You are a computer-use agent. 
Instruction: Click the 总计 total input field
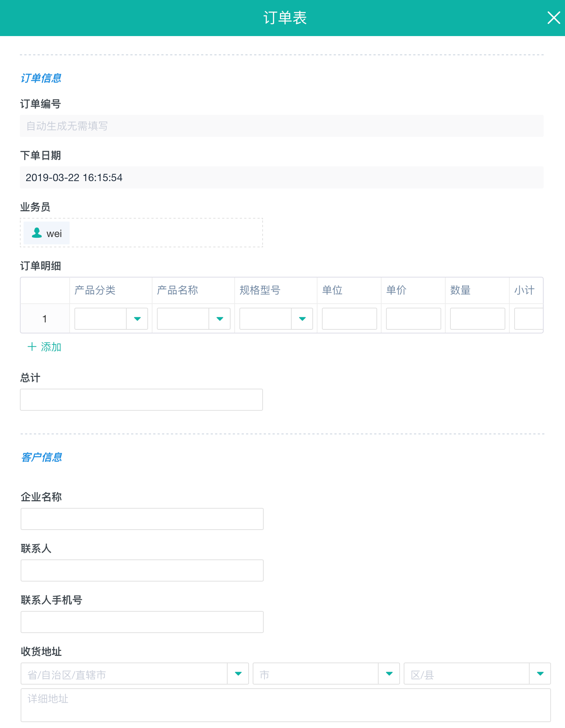[141, 400]
